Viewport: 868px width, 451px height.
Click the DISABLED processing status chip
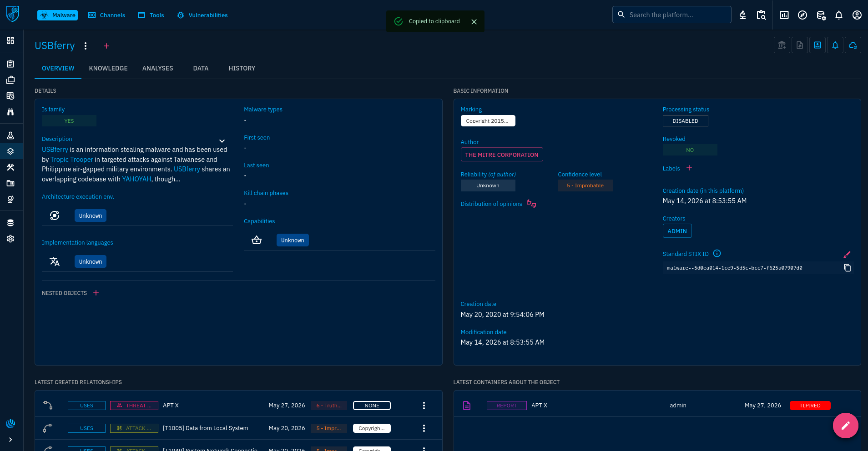pos(686,121)
